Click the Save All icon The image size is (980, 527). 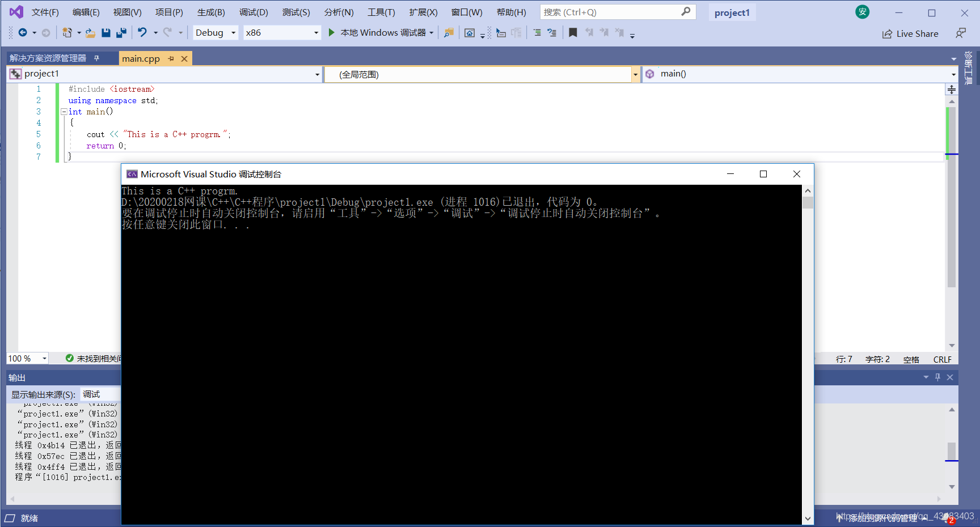point(121,33)
